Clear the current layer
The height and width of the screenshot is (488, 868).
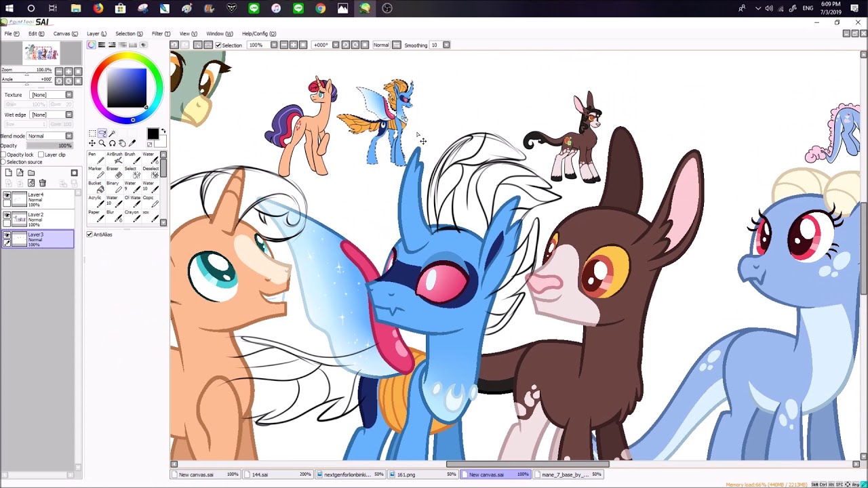31,183
